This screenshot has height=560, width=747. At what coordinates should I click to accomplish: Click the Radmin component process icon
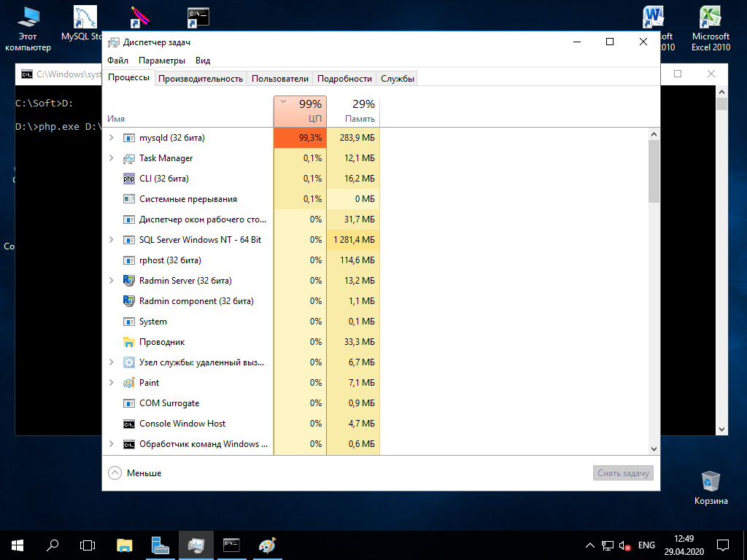pyautogui.click(x=128, y=301)
